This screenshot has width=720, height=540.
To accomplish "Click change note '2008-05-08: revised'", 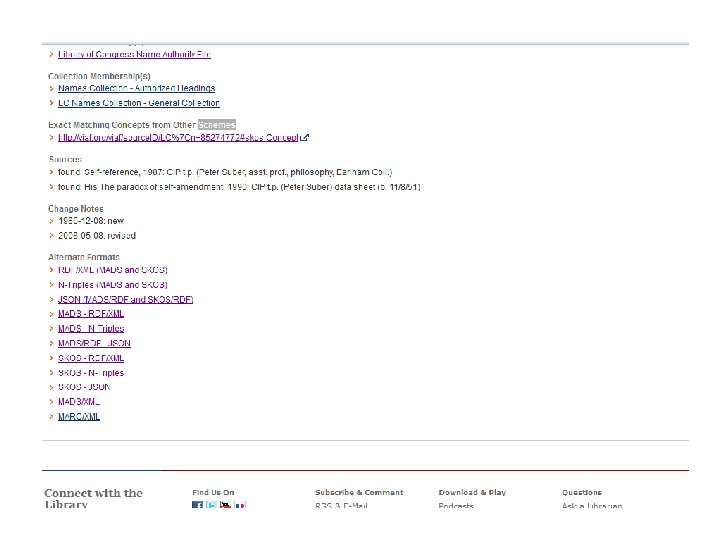I will tap(97, 236).
